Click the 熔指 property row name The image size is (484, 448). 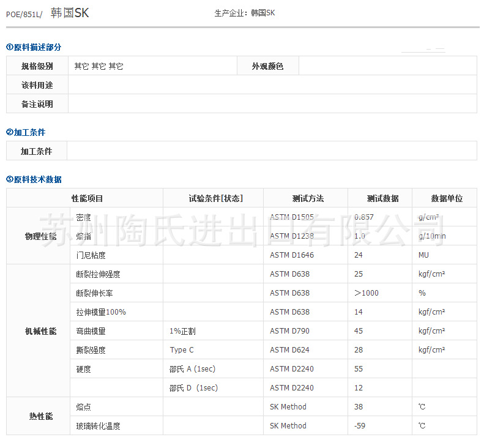click(x=83, y=236)
